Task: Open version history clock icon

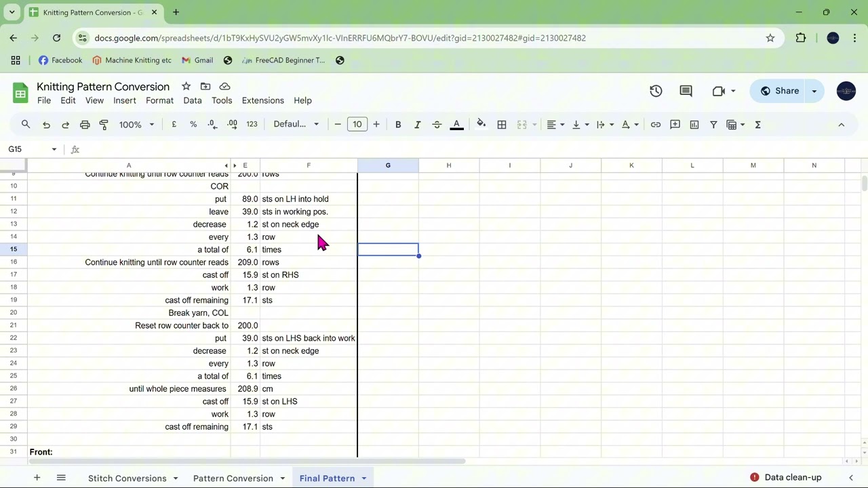Action: 656,91
